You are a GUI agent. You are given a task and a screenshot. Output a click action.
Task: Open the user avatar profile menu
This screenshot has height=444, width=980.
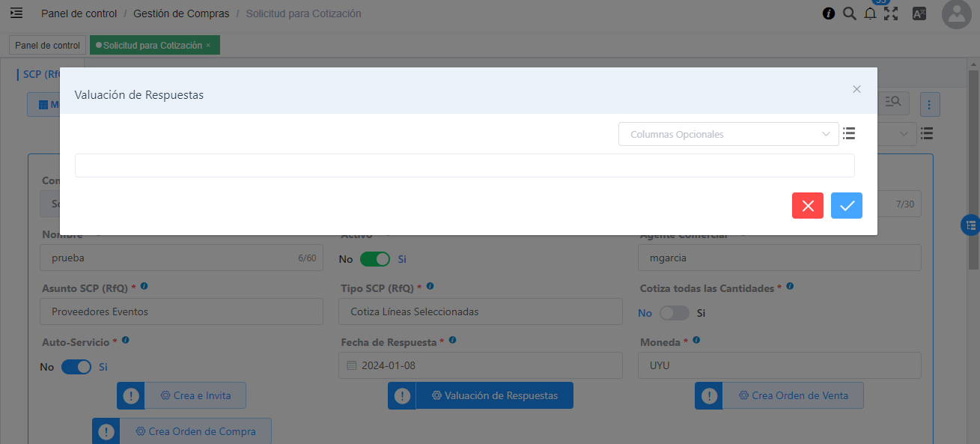tap(956, 14)
